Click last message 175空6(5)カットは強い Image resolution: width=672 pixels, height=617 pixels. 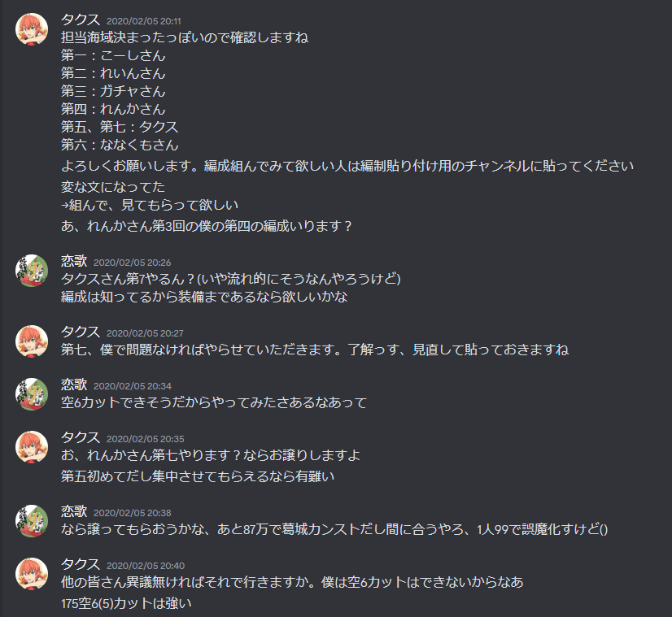pyautogui.click(x=126, y=604)
